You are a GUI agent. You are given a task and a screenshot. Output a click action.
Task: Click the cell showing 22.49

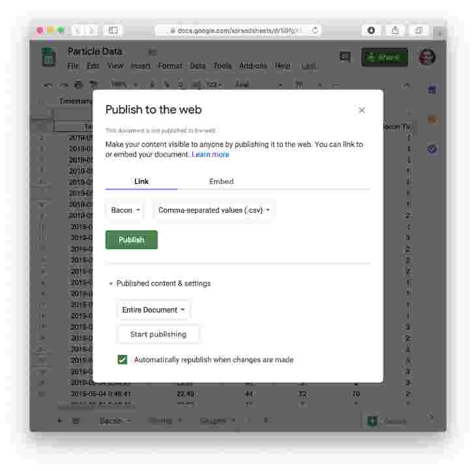click(x=185, y=394)
